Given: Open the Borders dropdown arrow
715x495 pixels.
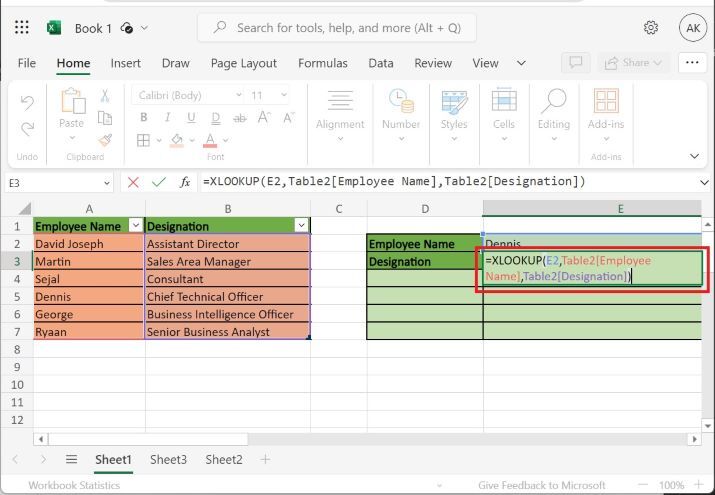Looking at the screenshot, I should pos(159,140).
